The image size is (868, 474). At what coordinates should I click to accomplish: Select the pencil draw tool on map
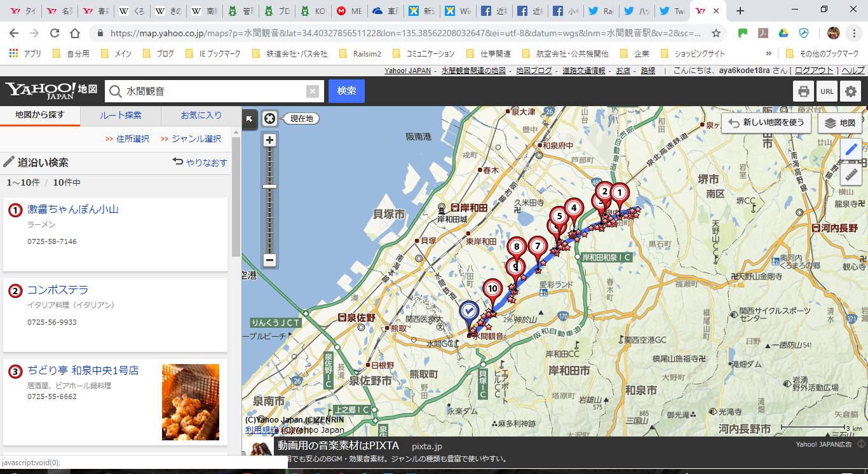[851, 151]
